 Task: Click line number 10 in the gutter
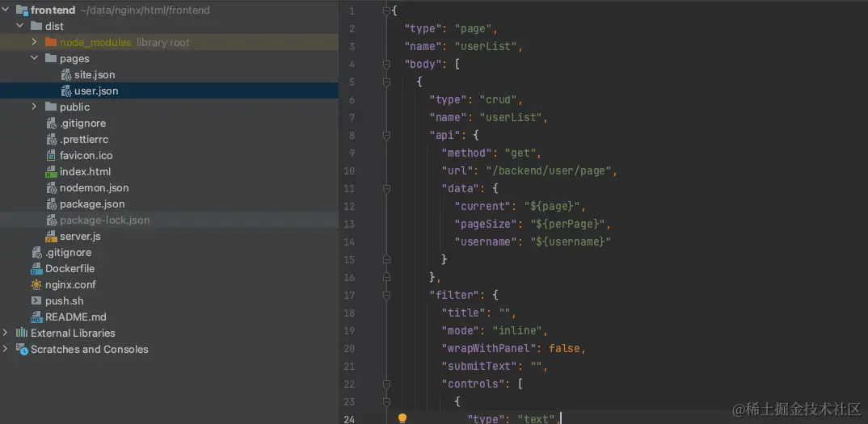(x=349, y=170)
